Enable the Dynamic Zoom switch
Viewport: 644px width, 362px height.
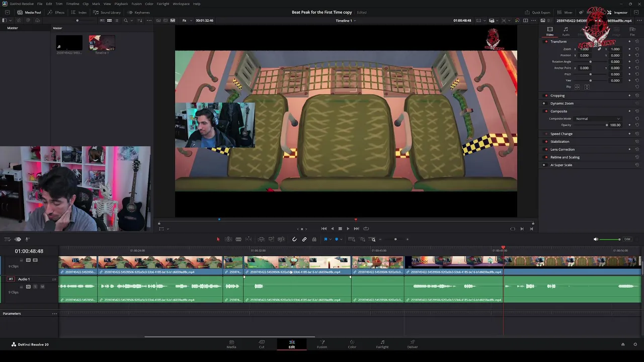coord(544,104)
